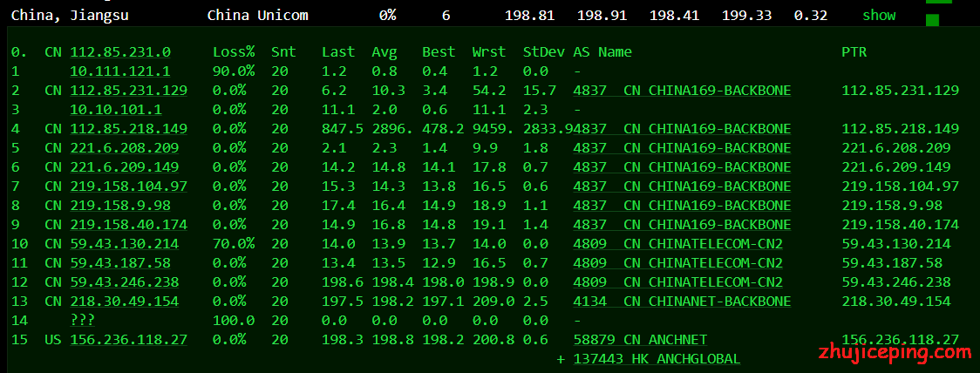Open hop 3 IP link 10.10.101.1
980x373 pixels.
pos(116,109)
